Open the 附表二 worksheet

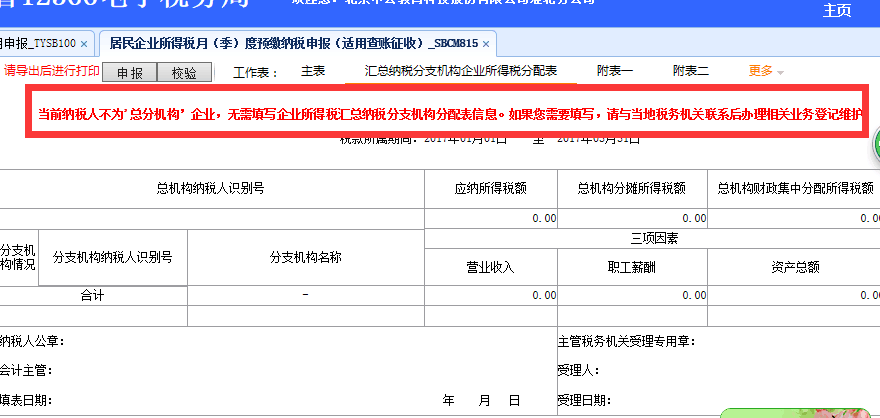pyautogui.click(x=690, y=72)
